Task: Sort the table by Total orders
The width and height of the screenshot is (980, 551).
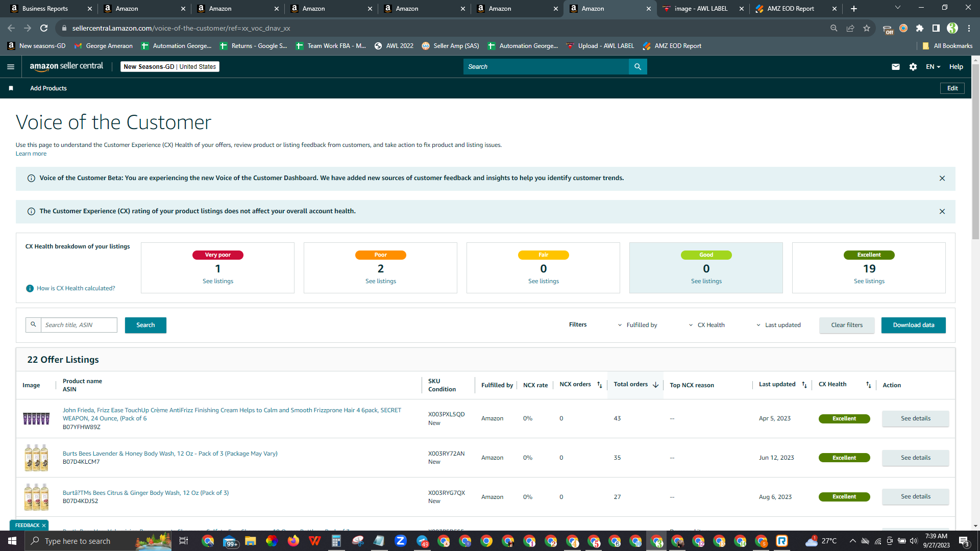Action: [x=656, y=385]
